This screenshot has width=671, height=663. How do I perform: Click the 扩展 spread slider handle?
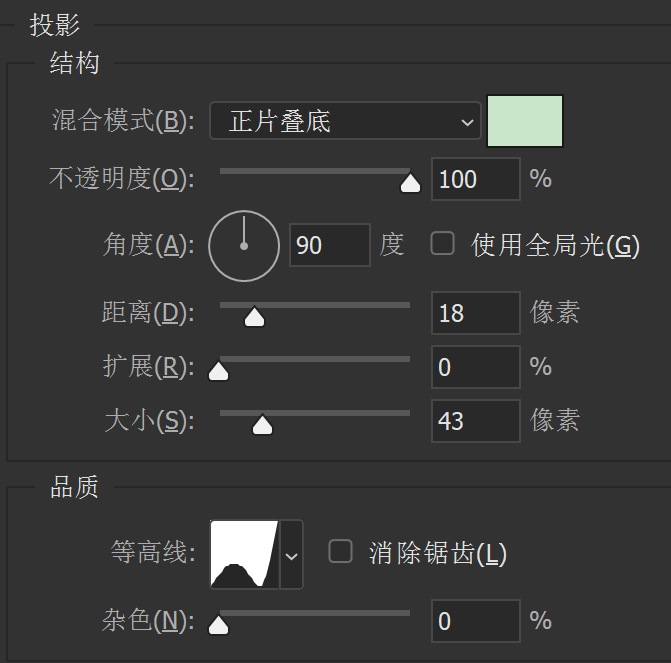click(x=218, y=372)
